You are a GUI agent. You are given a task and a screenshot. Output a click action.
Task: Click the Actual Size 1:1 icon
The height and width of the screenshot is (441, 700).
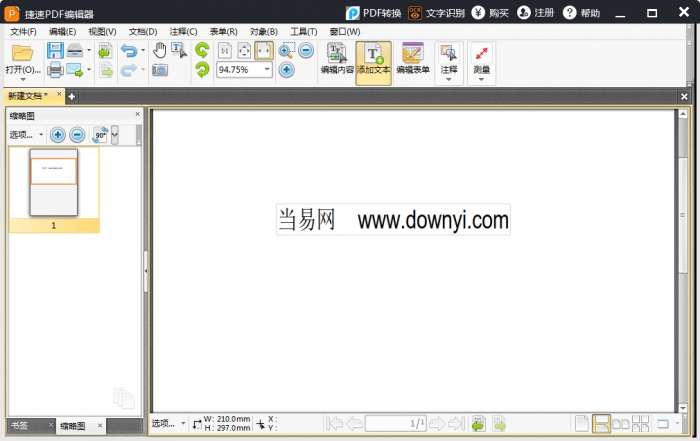[225, 50]
